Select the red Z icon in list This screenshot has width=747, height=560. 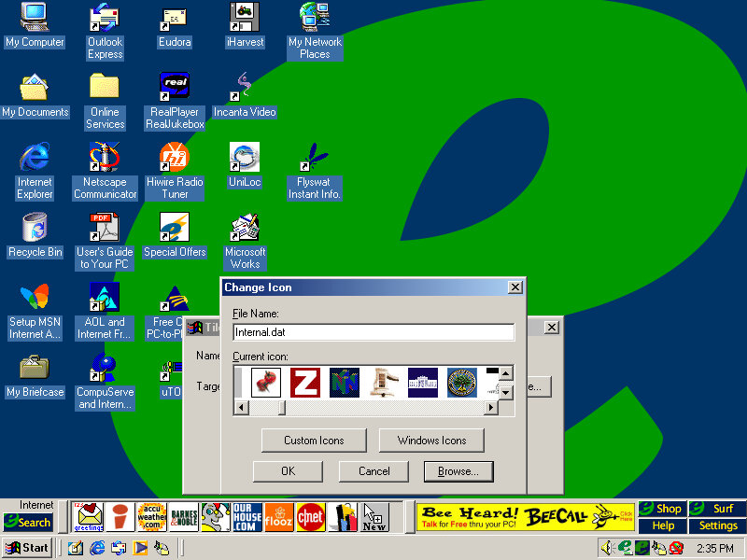305,383
